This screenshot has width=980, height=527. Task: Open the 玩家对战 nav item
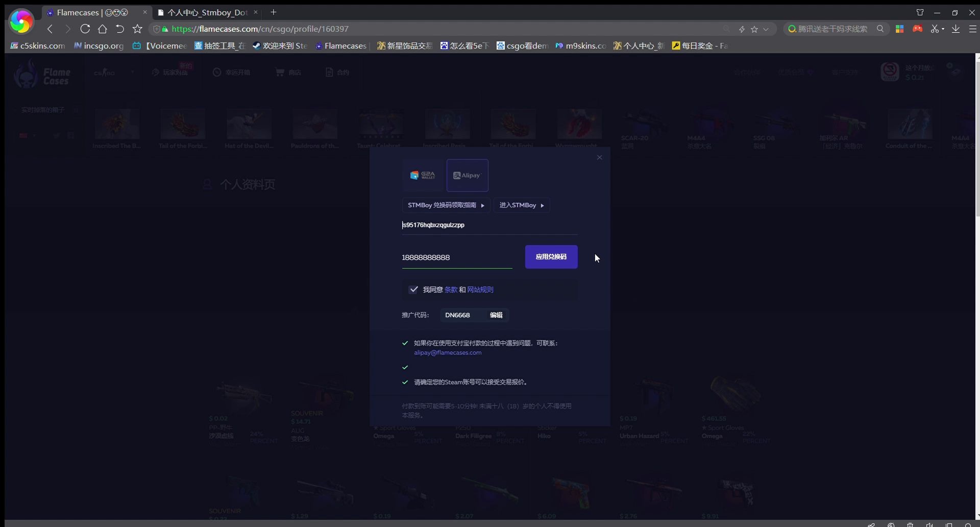(x=170, y=73)
